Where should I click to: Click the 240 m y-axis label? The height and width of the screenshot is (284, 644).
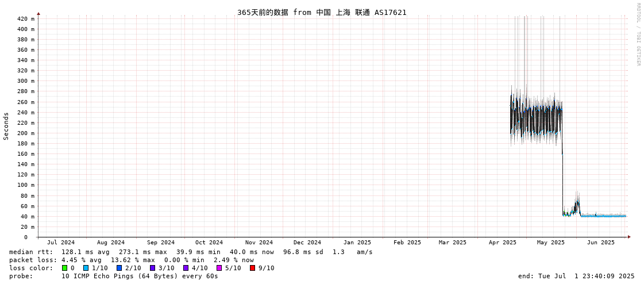[25, 112]
